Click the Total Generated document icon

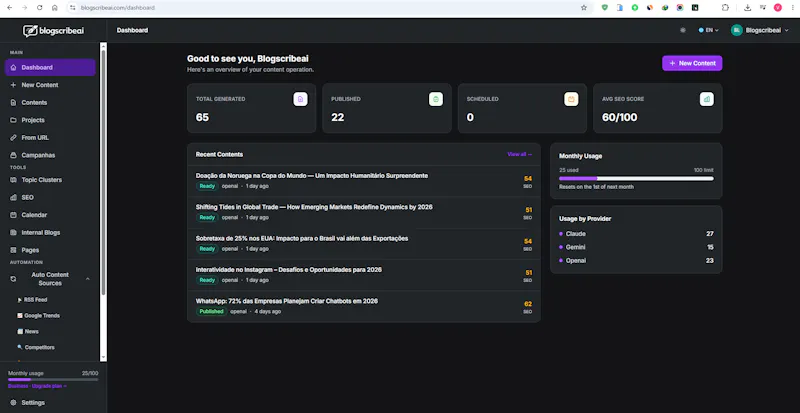tap(301, 99)
